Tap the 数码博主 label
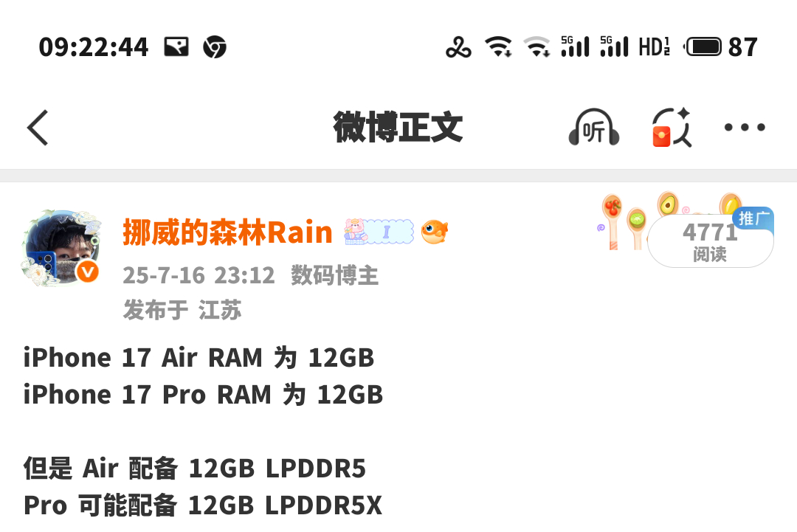This screenshot has width=797, height=532. [334, 275]
